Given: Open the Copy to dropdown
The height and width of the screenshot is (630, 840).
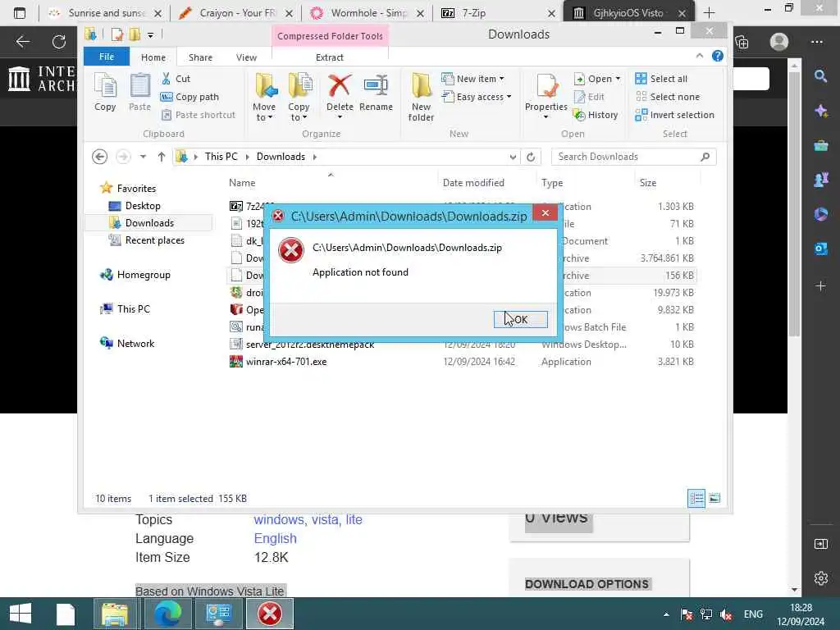Looking at the screenshot, I should coord(299,97).
